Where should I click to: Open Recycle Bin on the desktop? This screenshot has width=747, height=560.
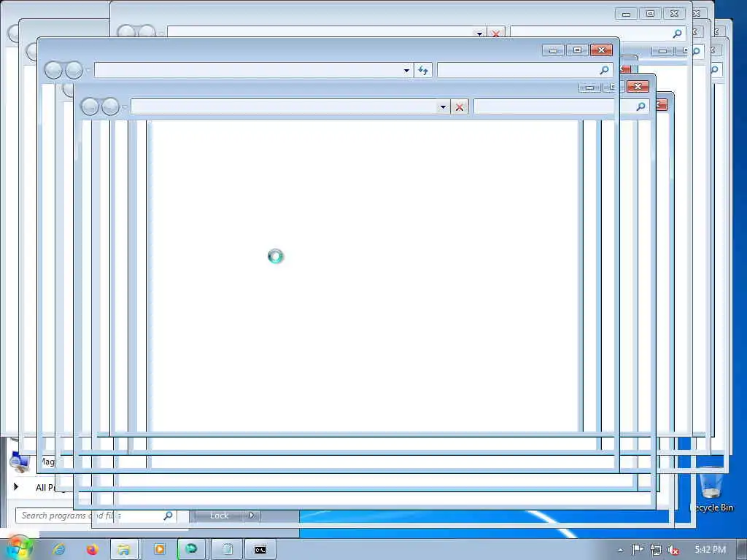(x=712, y=488)
